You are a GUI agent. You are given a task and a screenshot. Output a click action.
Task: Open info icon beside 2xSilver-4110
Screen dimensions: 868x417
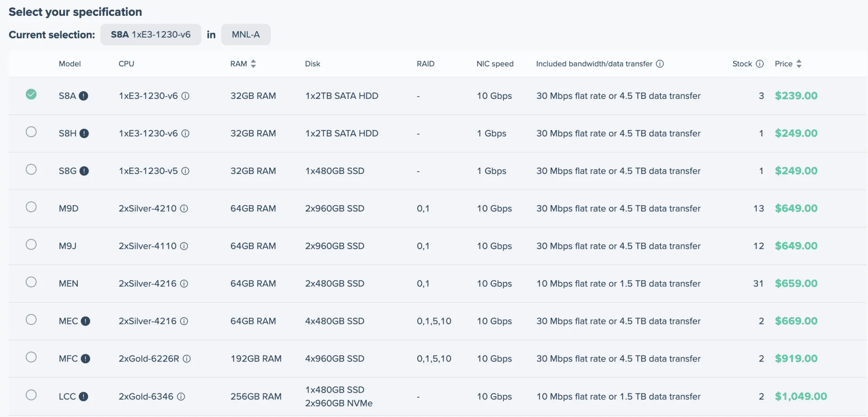click(x=184, y=246)
